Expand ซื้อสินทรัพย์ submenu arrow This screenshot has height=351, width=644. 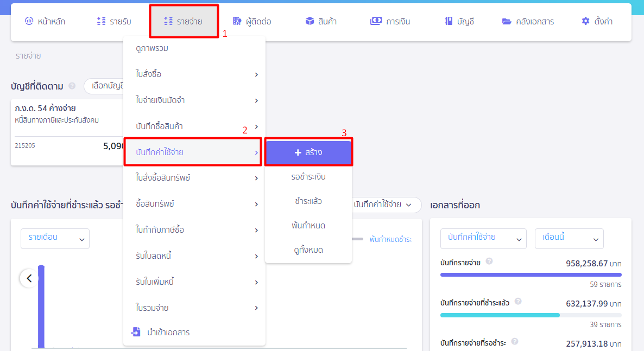point(256,204)
